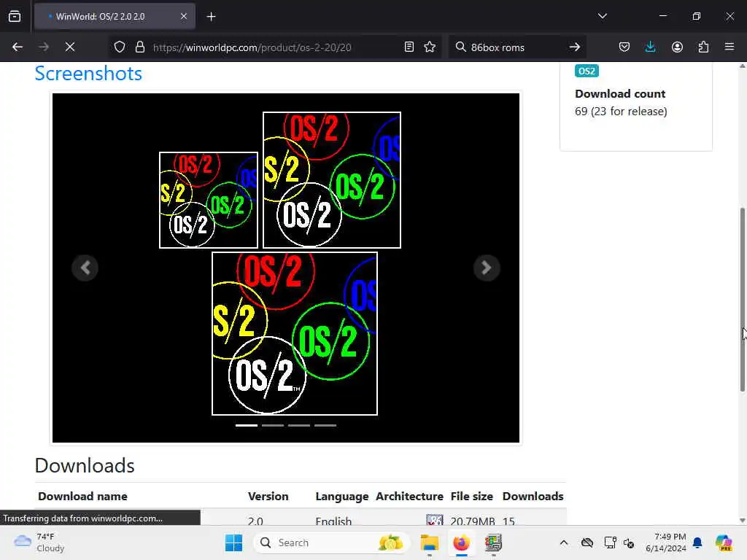Bookmark this page with the star
The image size is (747, 560).
(x=430, y=47)
